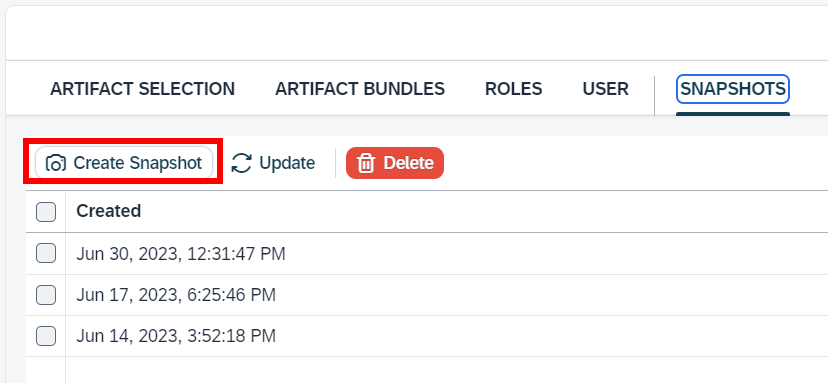Click the Update button text
The height and width of the screenshot is (383, 828).
(x=287, y=163)
